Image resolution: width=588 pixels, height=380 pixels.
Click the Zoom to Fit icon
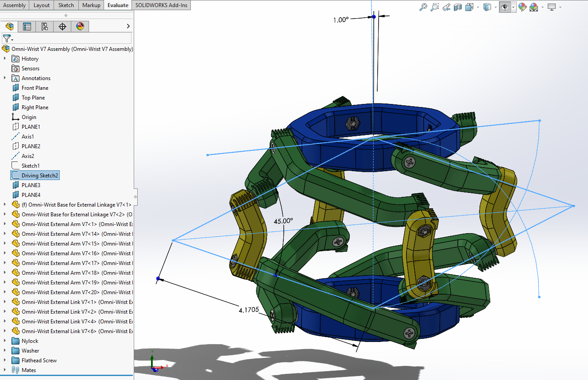coord(423,7)
